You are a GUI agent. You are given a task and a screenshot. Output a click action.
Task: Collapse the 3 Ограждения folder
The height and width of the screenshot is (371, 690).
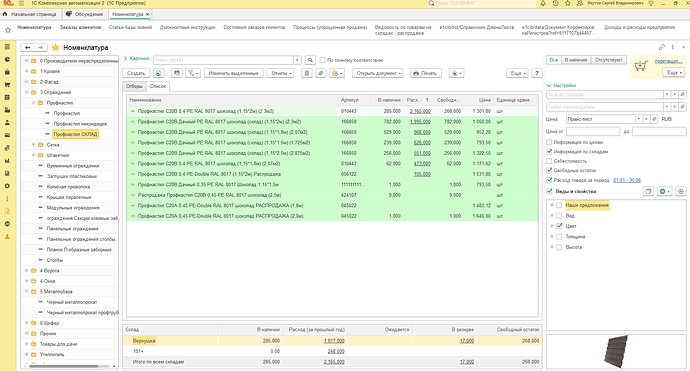pos(27,92)
